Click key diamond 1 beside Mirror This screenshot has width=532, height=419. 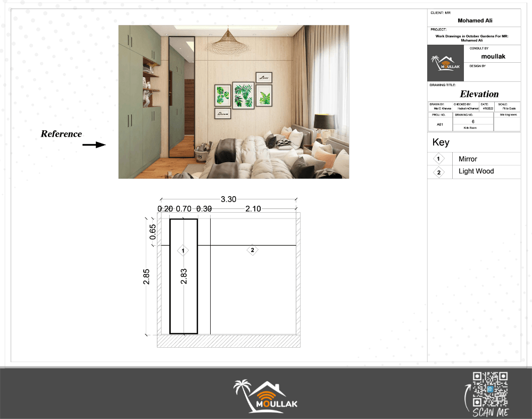click(439, 159)
